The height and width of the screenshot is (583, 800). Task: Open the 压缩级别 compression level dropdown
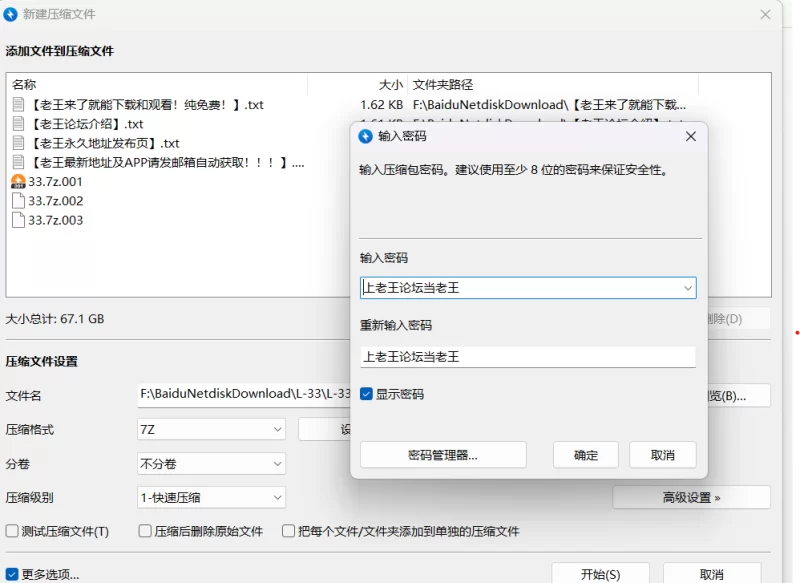tap(277, 497)
